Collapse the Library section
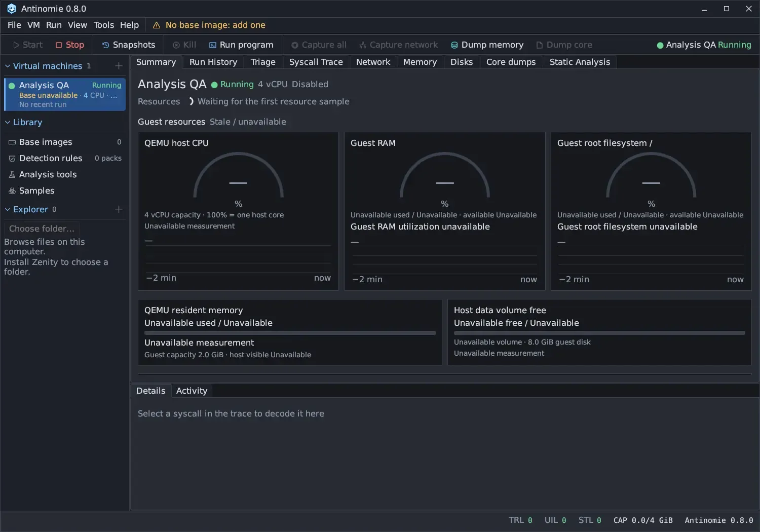The width and height of the screenshot is (760, 532). 8,122
